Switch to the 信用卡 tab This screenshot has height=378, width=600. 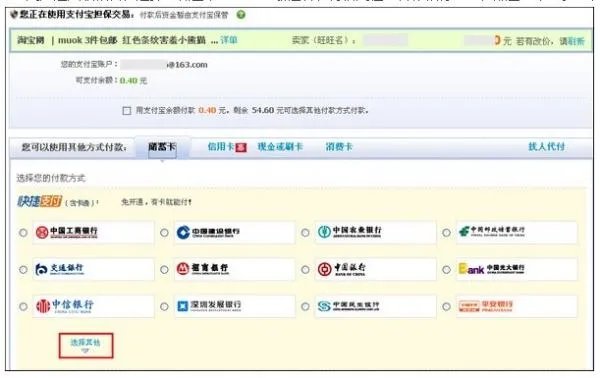click(x=221, y=147)
